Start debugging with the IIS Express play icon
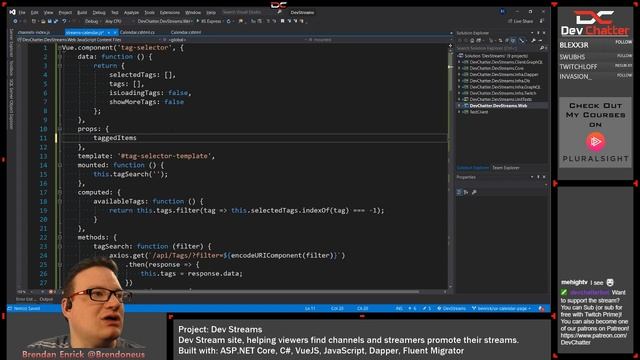The width and height of the screenshot is (640, 360). click(198, 21)
